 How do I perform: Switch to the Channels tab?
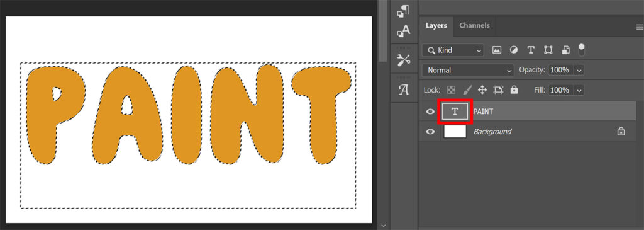coord(474,25)
